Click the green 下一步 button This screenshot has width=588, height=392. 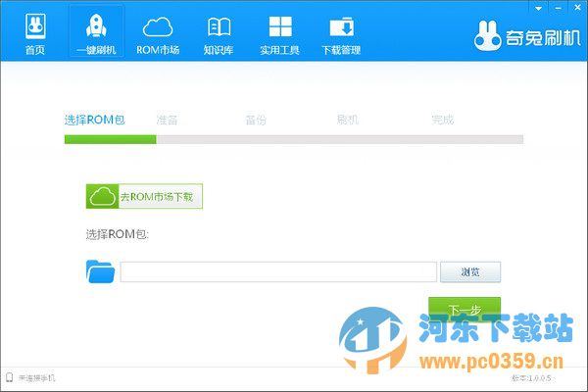pyautogui.click(x=465, y=310)
